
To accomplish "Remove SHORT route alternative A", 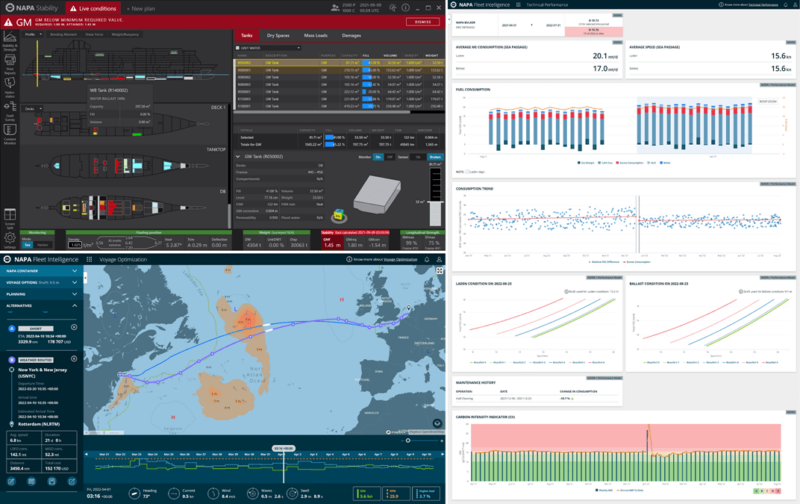I will click(74, 327).
